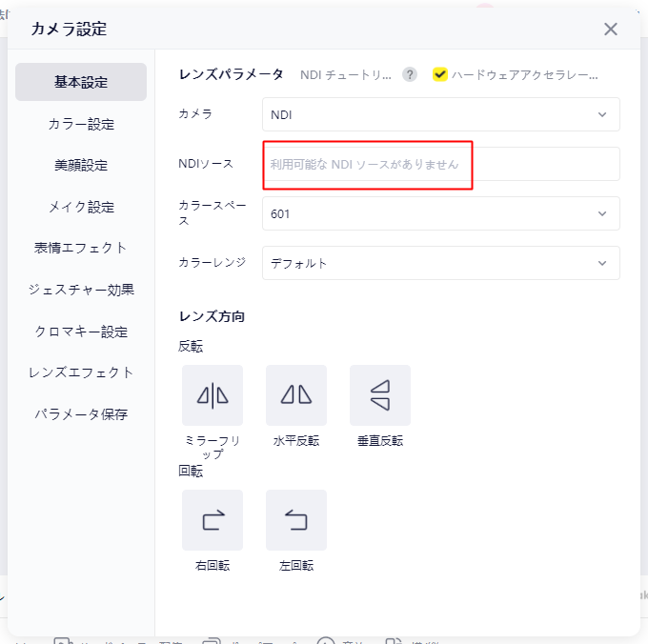The width and height of the screenshot is (648, 644).
Task: Click the NDI tutorial help question icon
Action: coord(410,74)
